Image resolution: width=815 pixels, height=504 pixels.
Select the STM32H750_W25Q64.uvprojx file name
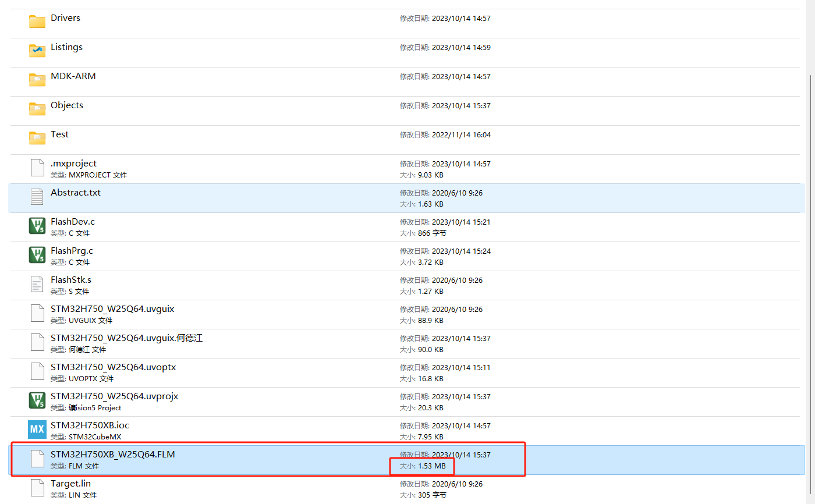tap(115, 396)
